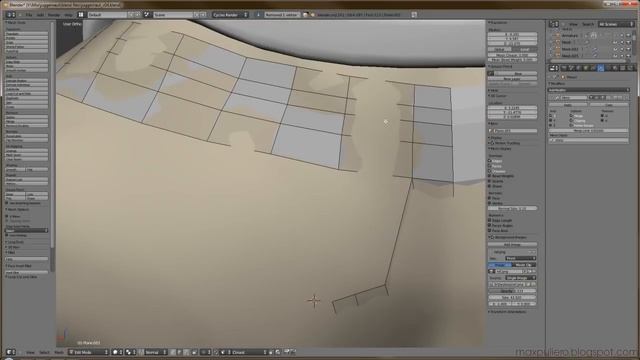Select the Global space button in Transform panel
Image resolution: width=640 pixels, height=360 pixels.
(500, 49)
